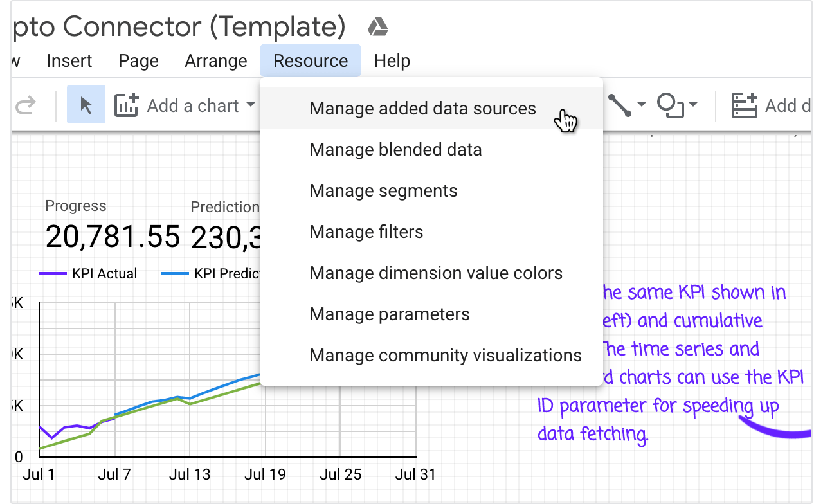
Task: Select the line drawing tool
Action: pos(620,105)
